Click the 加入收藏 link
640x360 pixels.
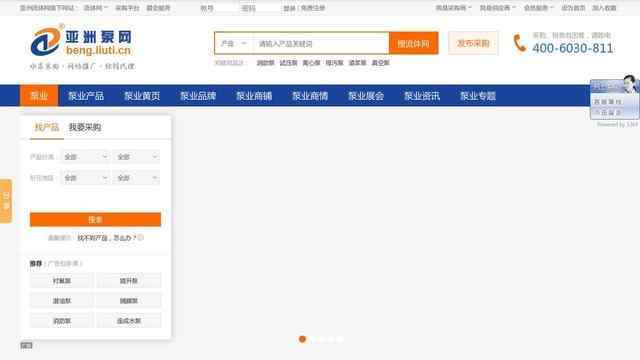604,8
